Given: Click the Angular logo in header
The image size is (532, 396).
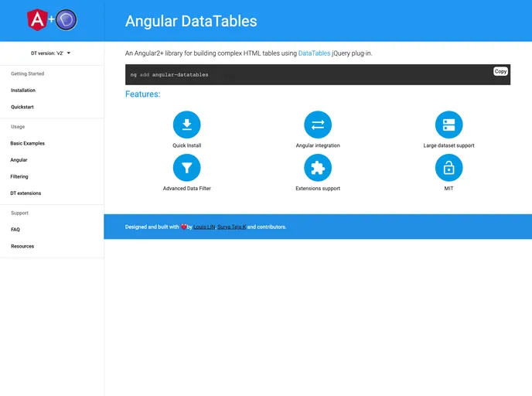Looking at the screenshot, I should [36, 20].
